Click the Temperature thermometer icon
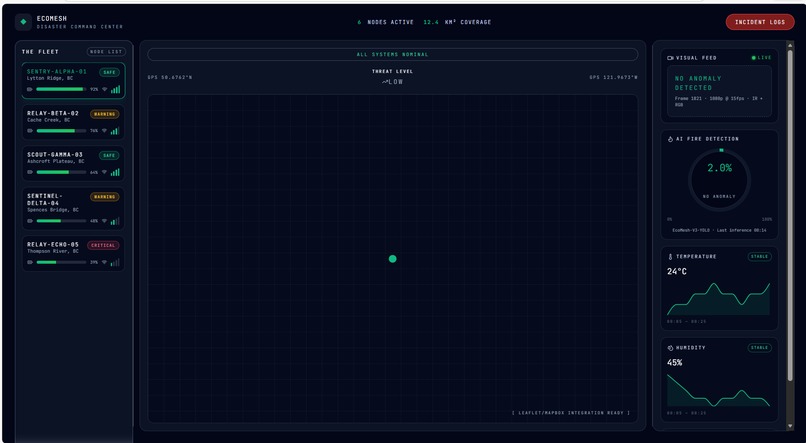806x443 pixels. (x=670, y=256)
